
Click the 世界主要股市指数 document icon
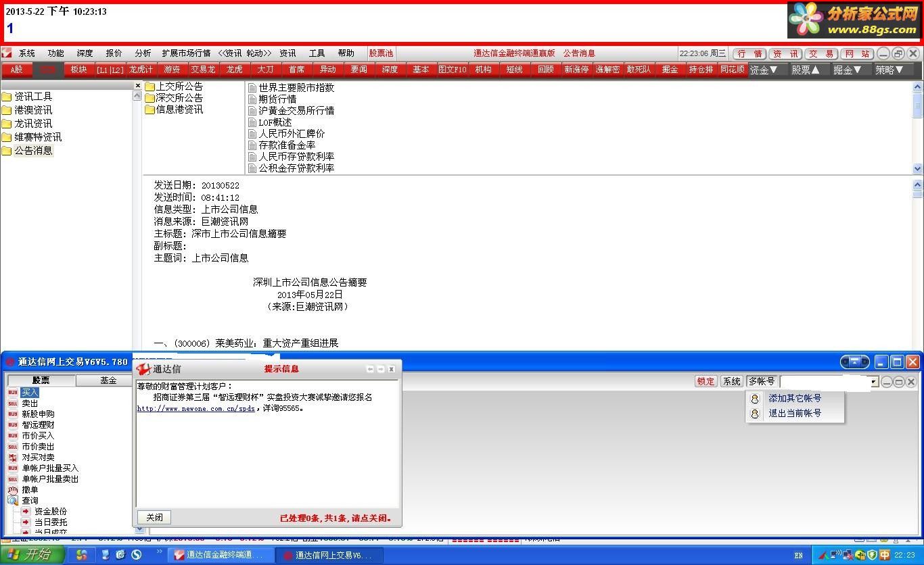coord(252,88)
